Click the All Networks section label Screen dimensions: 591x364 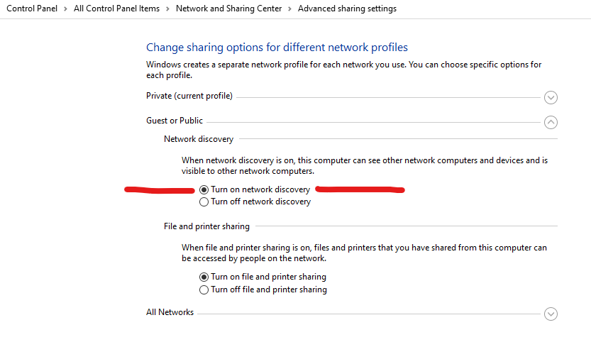(170, 312)
